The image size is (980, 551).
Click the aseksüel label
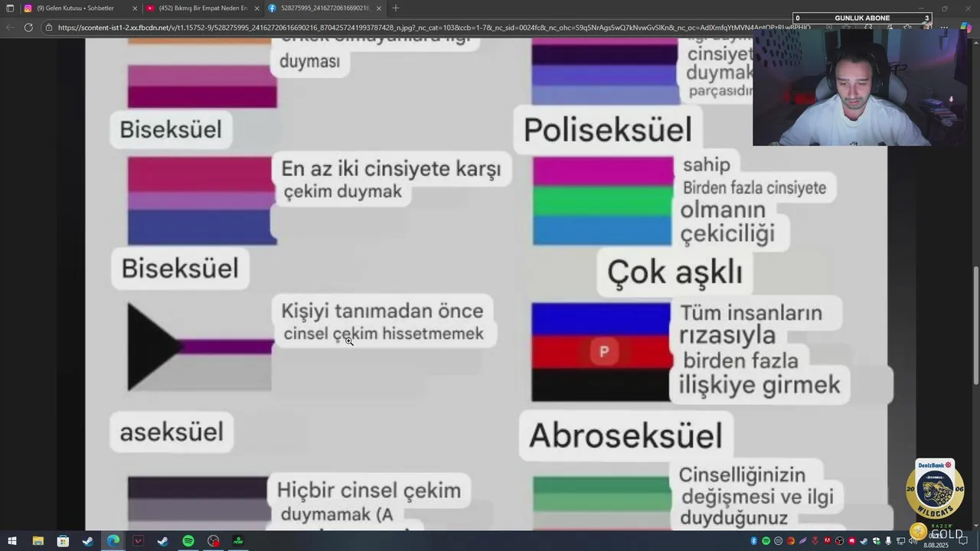[x=171, y=432]
